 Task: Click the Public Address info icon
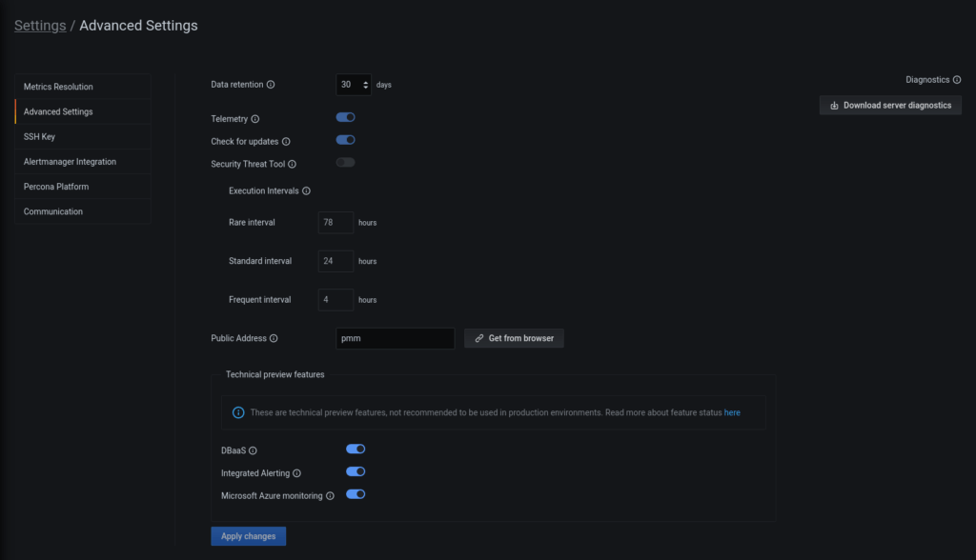click(274, 337)
